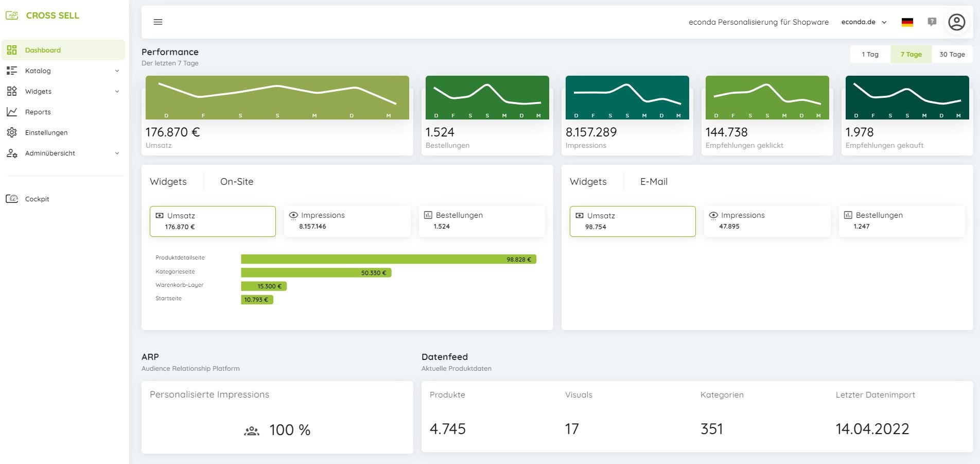980x464 pixels.
Task: Select the E-Mail Impressions 47.895 card
Action: (767, 221)
